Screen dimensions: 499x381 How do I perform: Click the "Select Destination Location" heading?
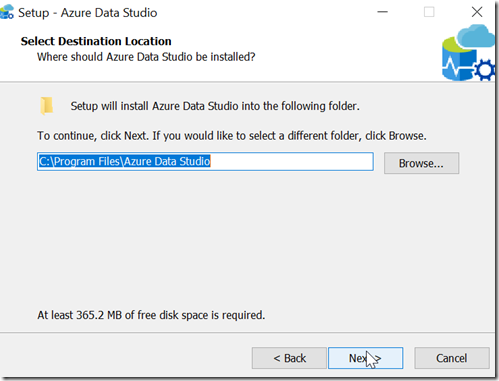96,41
